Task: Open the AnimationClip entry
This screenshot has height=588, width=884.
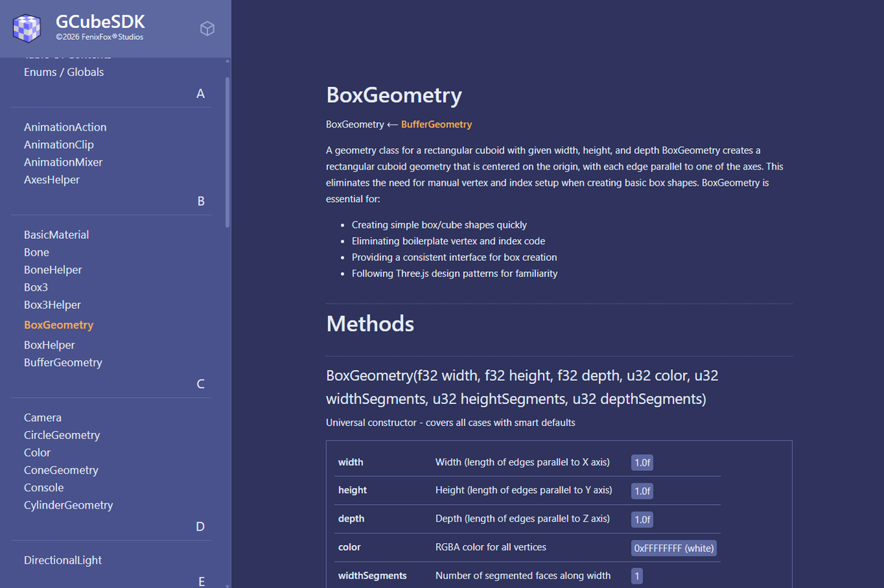Action: click(x=59, y=145)
